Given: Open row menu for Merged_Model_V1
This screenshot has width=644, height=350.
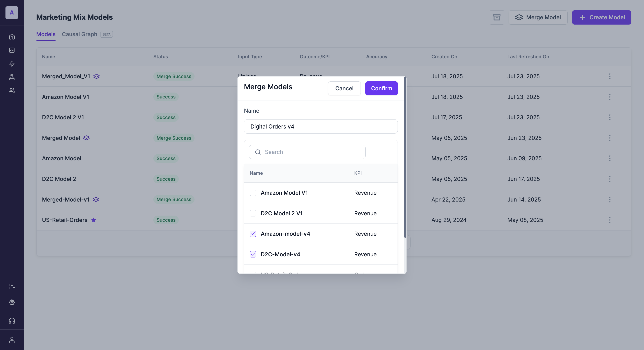Looking at the screenshot, I should [x=609, y=76].
